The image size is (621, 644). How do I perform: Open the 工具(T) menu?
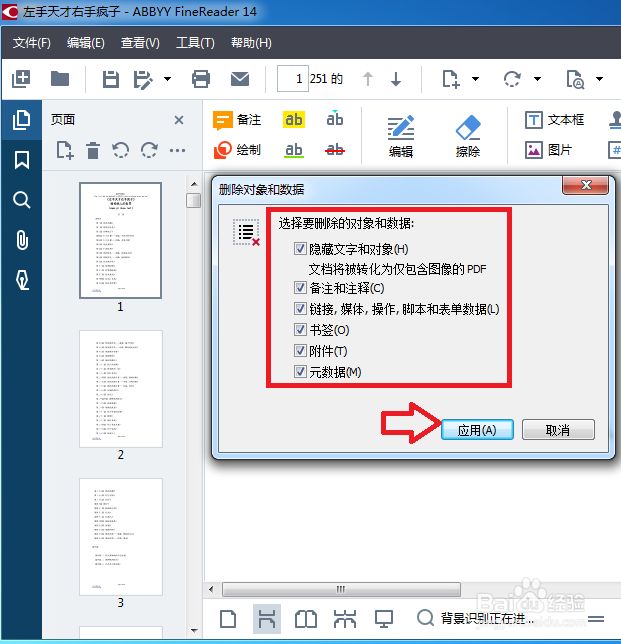tap(196, 43)
